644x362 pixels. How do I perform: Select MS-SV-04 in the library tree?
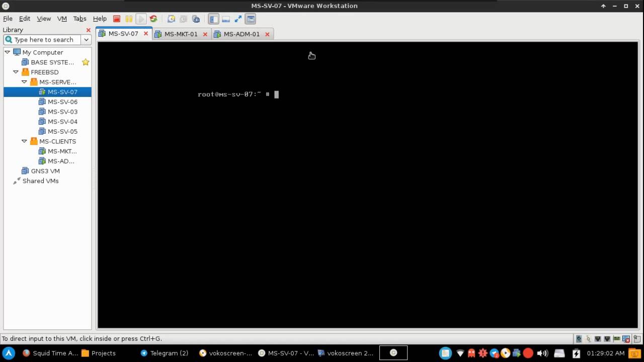(x=62, y=122)
